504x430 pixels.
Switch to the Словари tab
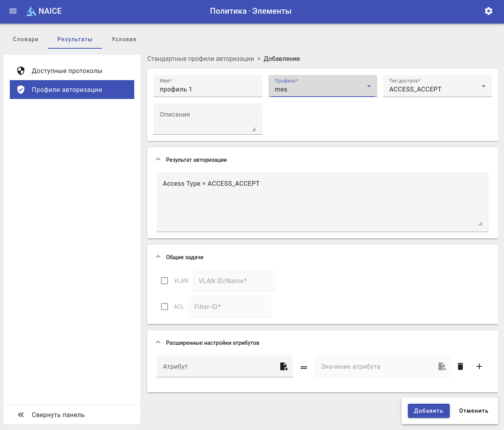tap(26, 39)
